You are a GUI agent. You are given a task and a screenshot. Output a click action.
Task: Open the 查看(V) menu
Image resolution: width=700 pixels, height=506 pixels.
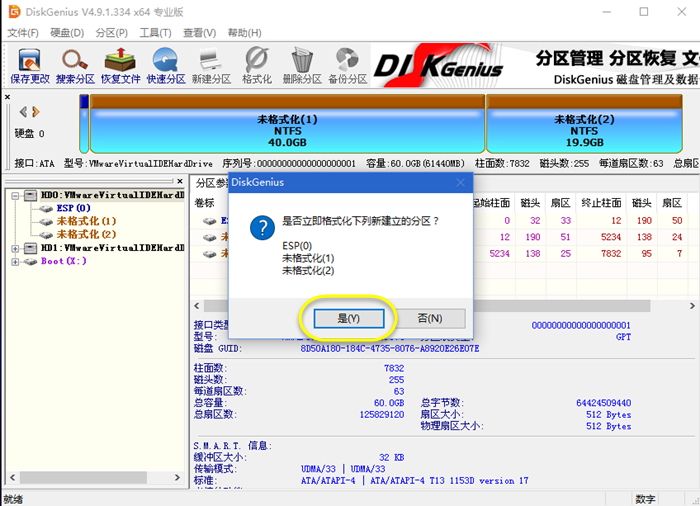click(200, 33)
